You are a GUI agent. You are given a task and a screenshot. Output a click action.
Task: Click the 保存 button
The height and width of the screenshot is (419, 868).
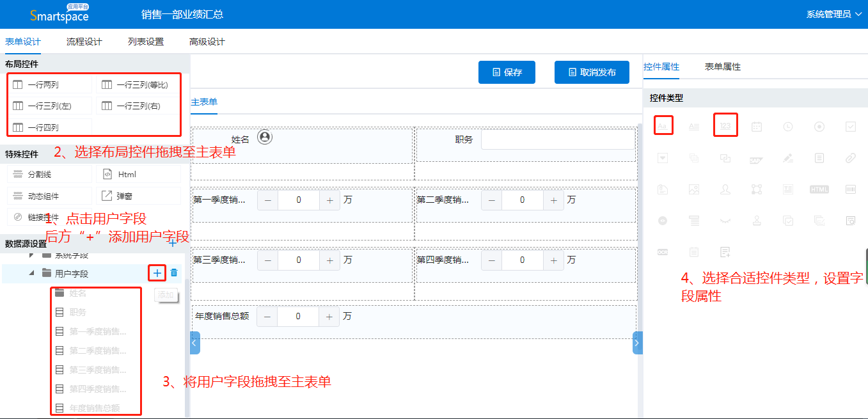click(x=507, y=72)
